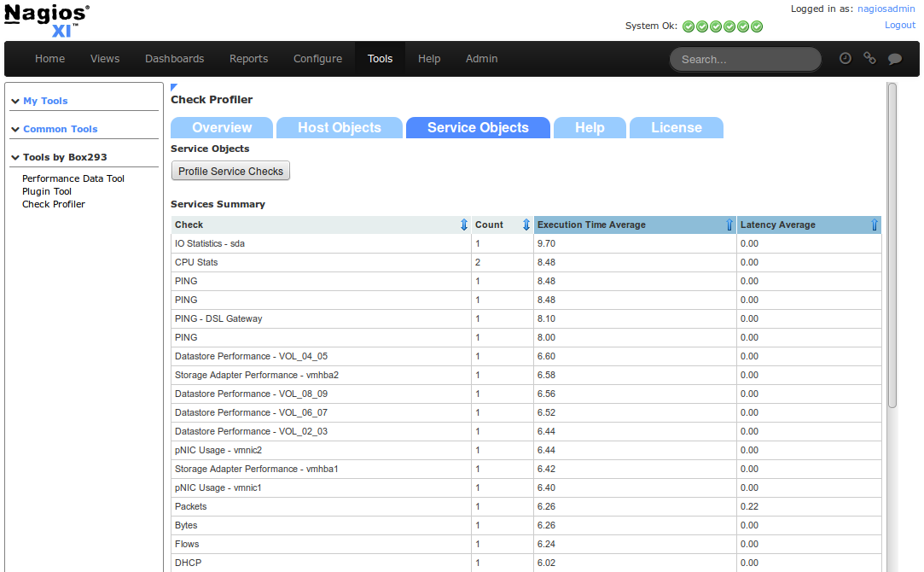Click the Logout link
The width and height of the screenshot is (924, 572).
pos(900,25)
